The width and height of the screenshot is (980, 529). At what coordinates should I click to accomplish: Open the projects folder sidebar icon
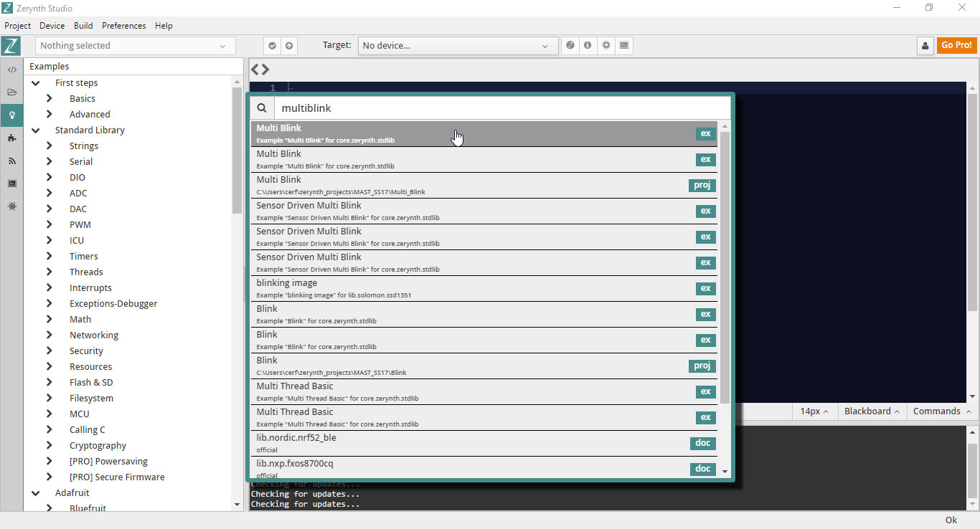tap(11, 92)
